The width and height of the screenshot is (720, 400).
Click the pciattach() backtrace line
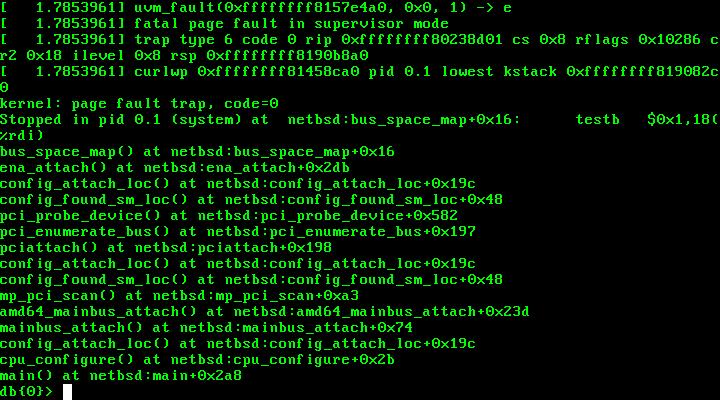coord(166,247)
